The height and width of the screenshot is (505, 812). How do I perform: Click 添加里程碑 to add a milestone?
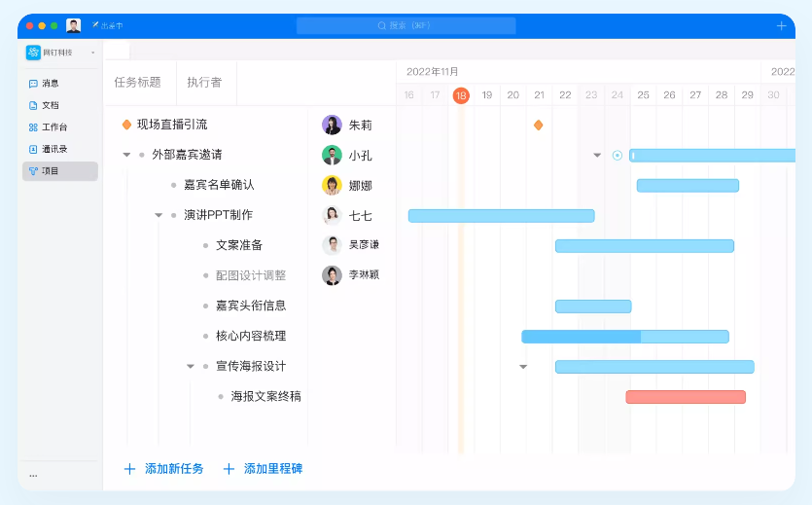click(263, 469)
